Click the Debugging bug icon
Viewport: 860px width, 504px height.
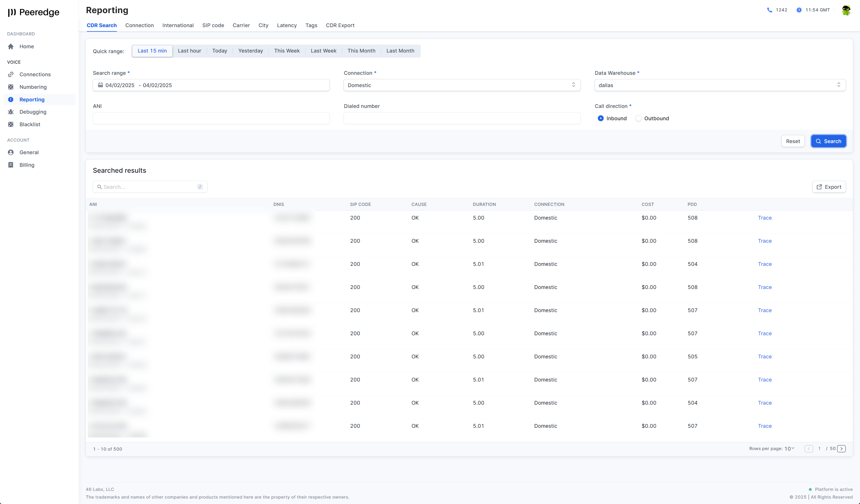[11, 112]
